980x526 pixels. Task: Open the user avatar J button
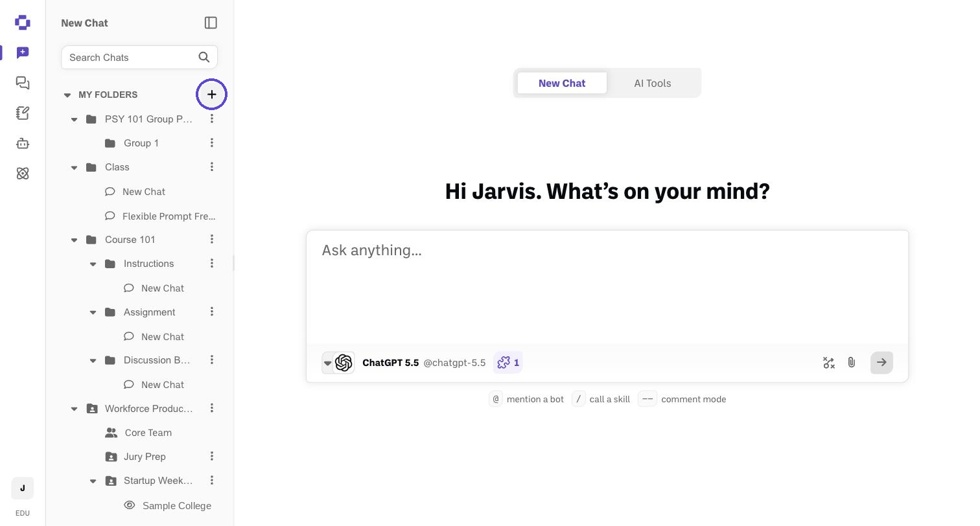23,488
